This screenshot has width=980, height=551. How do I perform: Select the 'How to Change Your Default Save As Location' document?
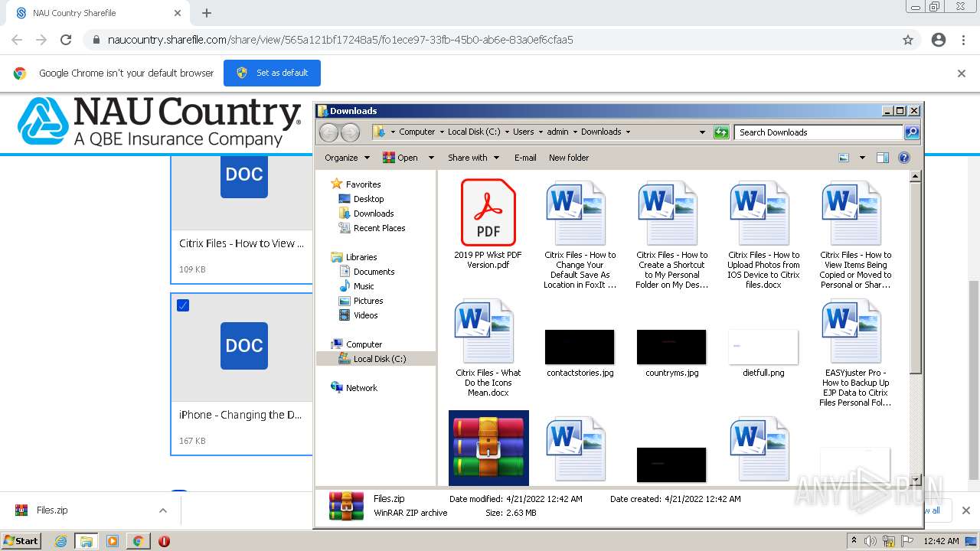[x=580, y=235]
